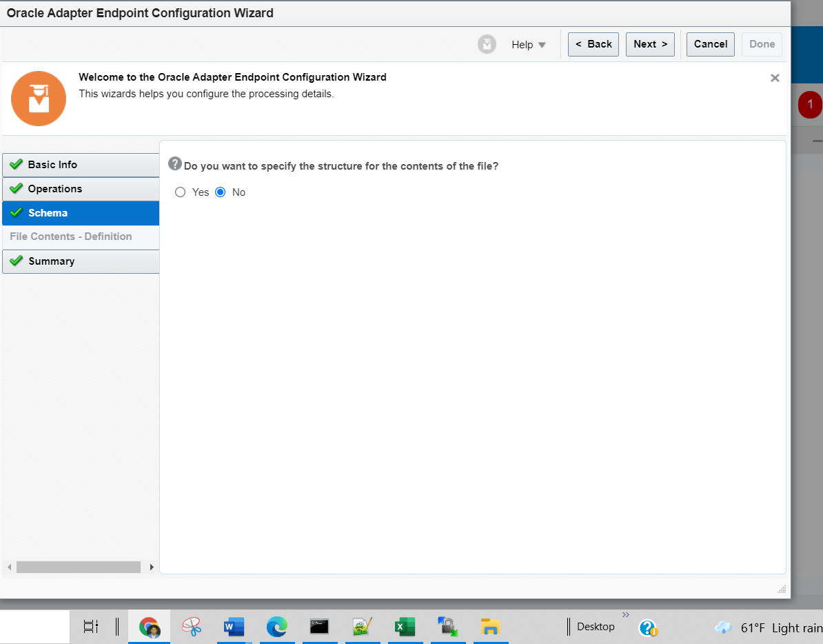The image size is (823, 644).
Task: Click the Desktop toolbar label in taskbar
Action: tap(596, 627)
